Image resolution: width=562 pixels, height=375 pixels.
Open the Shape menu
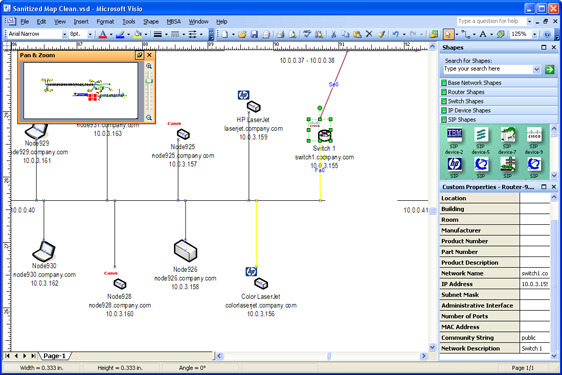[x=151, y=22]
